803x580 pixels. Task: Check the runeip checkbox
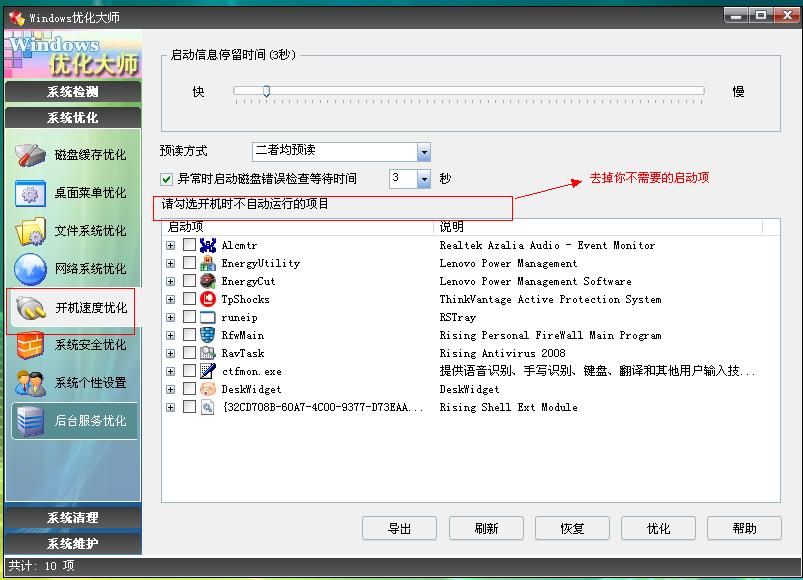coord(189,317)
